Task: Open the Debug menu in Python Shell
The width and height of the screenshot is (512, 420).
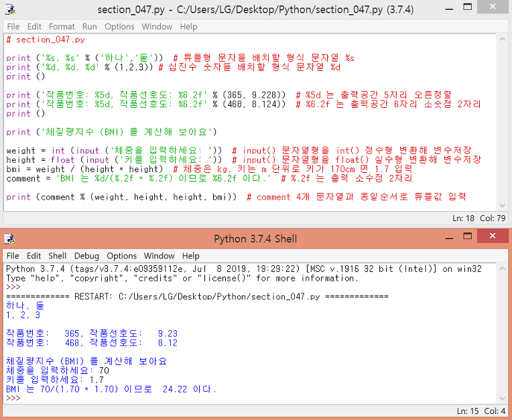Action: (x=86, y=255)
